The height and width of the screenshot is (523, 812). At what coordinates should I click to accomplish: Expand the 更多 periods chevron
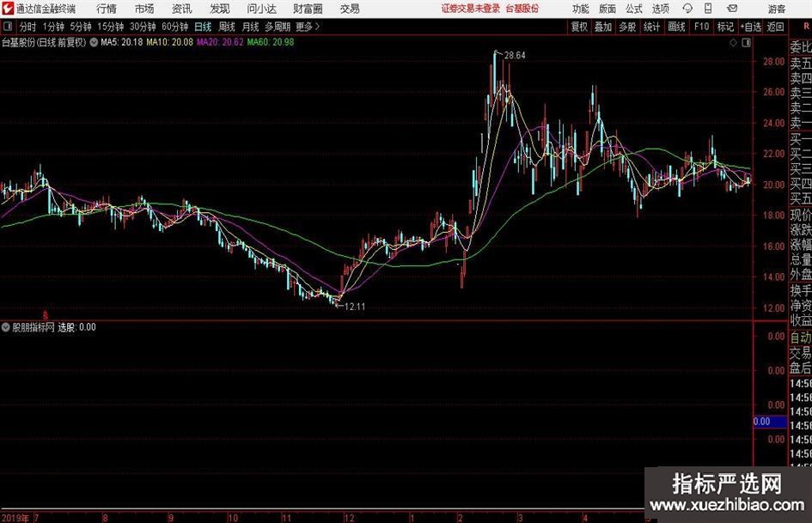(x=317, y=27)
